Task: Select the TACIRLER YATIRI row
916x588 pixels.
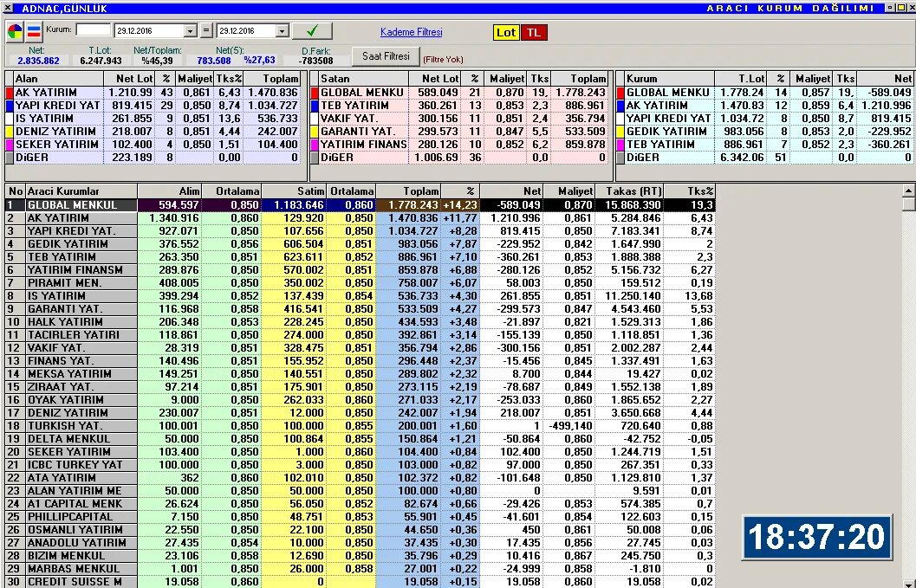Action: pyautogui.click(x=361, y=334)
